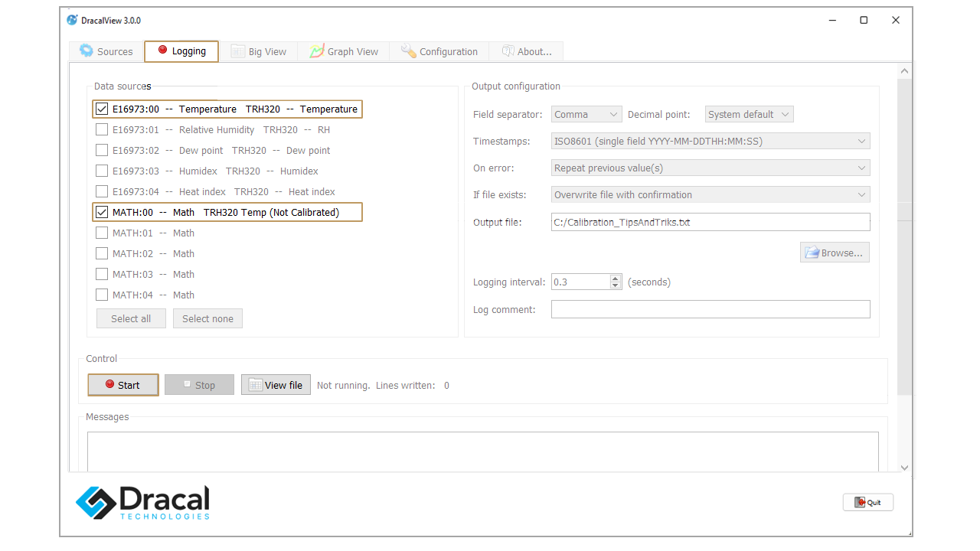Start logging with the Start button
The image size is (980, 551).
coord(122,385)
